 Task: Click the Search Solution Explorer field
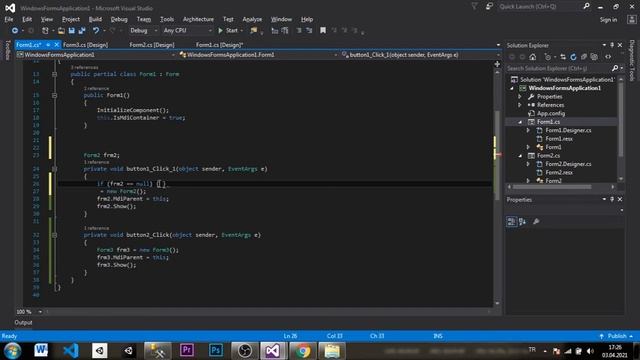558,68
